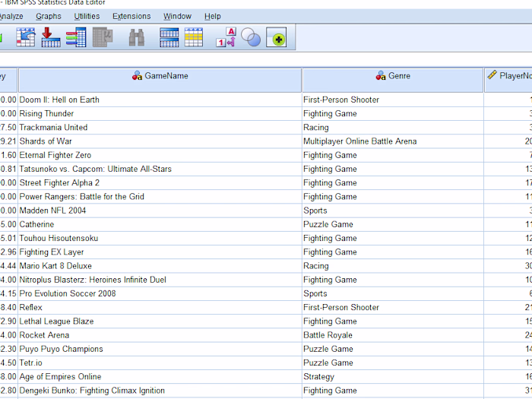
Task: Click Genre "Sports" in Pro Evolution Soccer row
Action: [x=393, y=294]
